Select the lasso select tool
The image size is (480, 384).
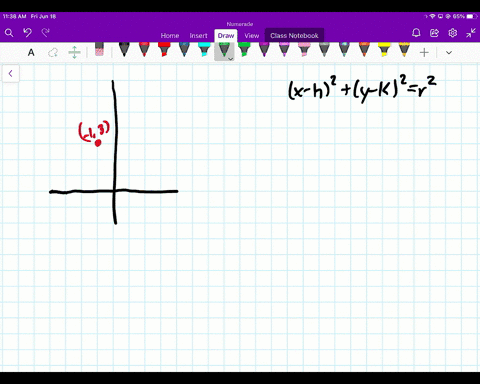click(53, 52)
